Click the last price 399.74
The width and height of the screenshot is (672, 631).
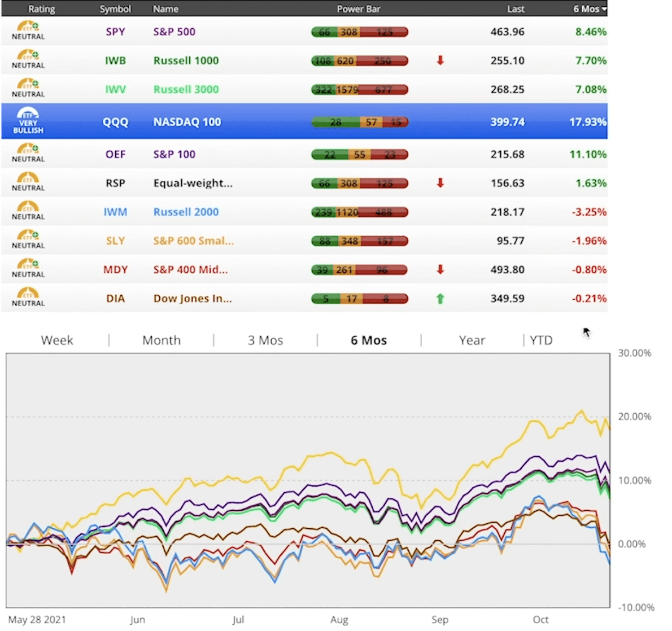pos(508,122)
